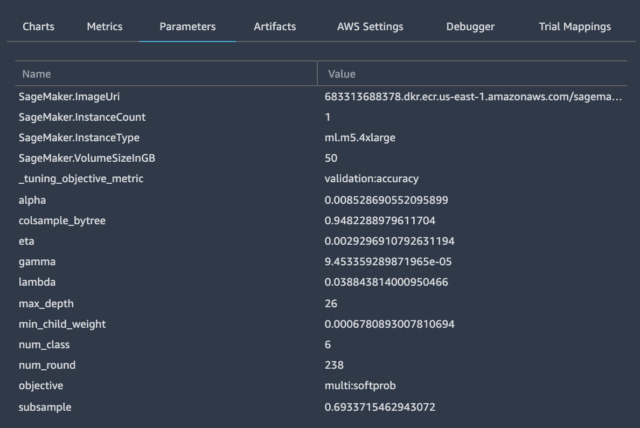Go to the Artifacts tab
This screenshot has height=428, width=640.
(275, 27)
